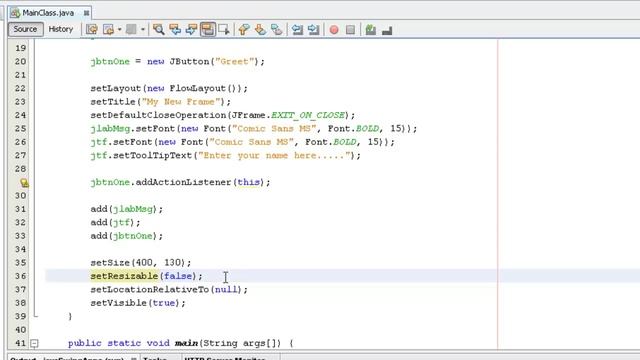
Task: Click the setLocationRelativeTo(null) line
Action: [169, 289]
